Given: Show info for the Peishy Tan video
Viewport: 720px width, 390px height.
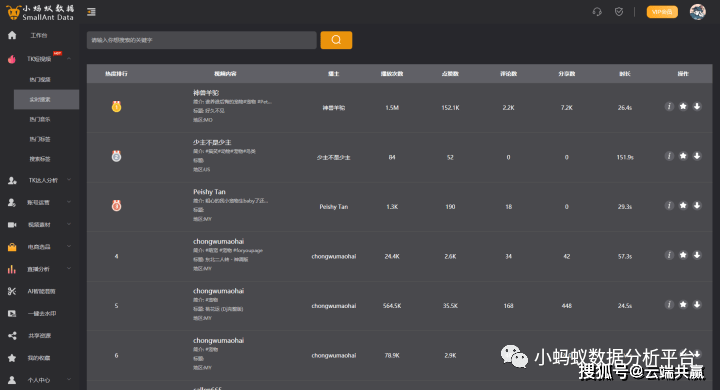Looking at the screenshot, I should click(x=669, y=205).
